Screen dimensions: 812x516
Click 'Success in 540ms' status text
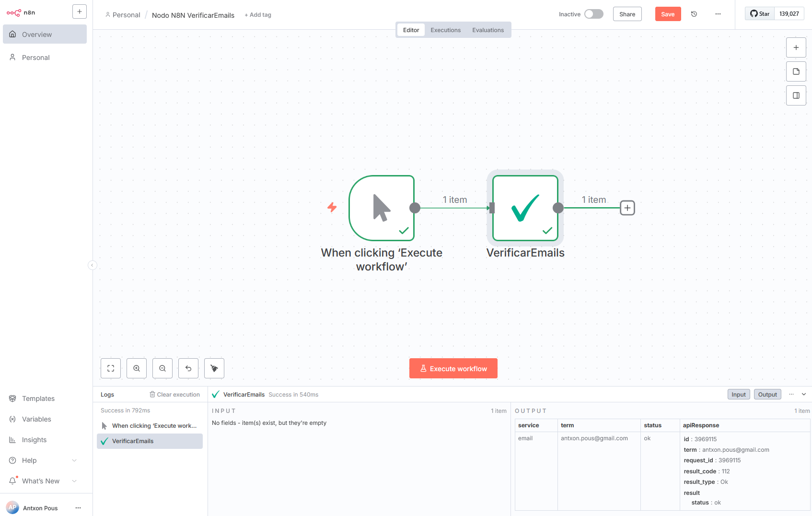pos(293,395)
